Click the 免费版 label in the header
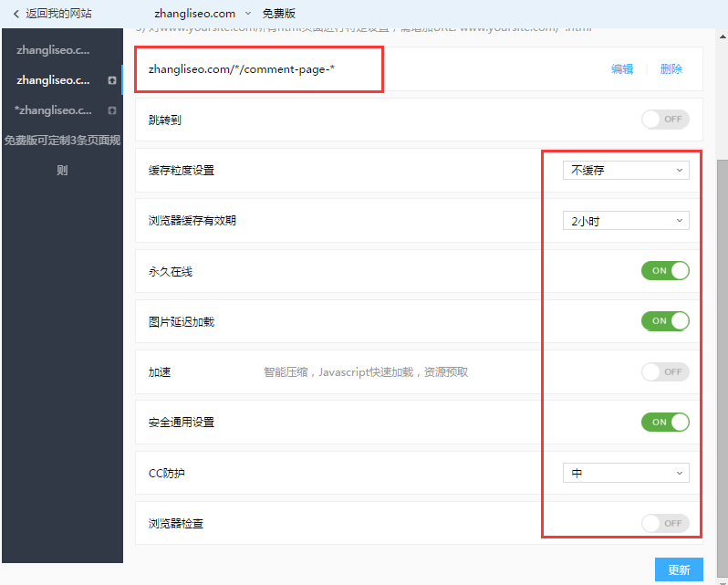The width and height of the screenshot is (728, 585). click(x=279, y=14)
